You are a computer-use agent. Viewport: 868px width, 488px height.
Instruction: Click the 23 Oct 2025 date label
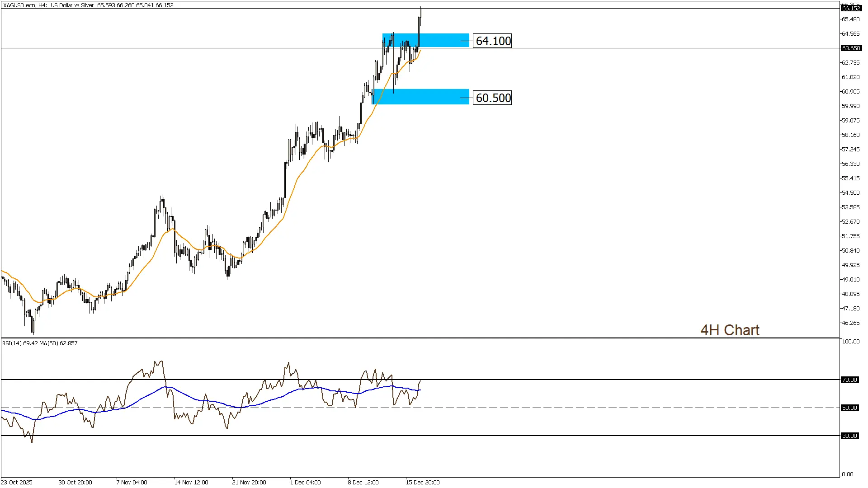(17, 483)
